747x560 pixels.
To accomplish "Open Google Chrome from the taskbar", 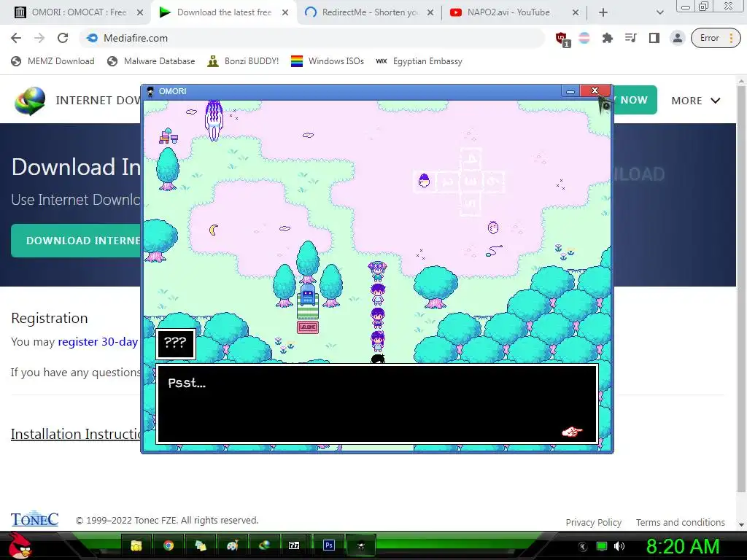I will click(169, 545).
